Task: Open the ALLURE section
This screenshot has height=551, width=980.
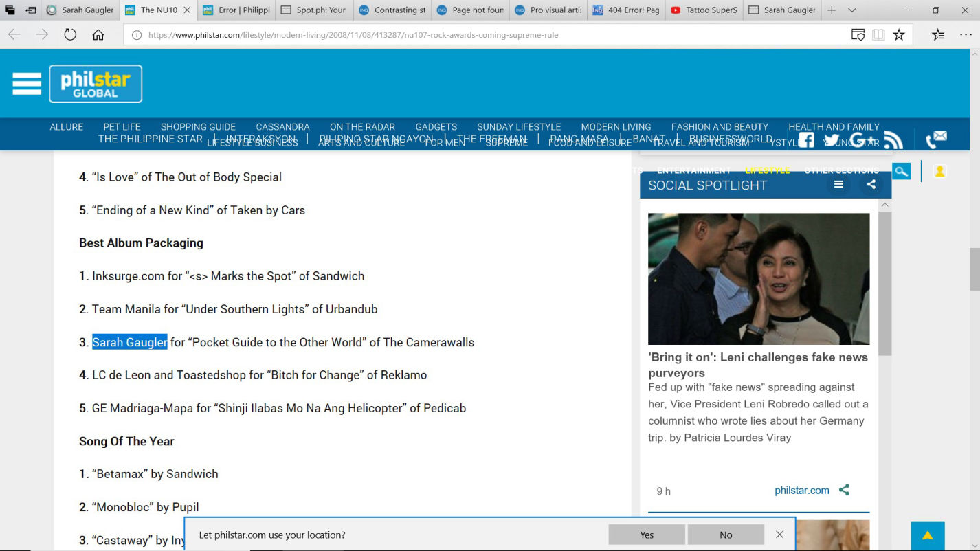Action: tap(67, 127)
